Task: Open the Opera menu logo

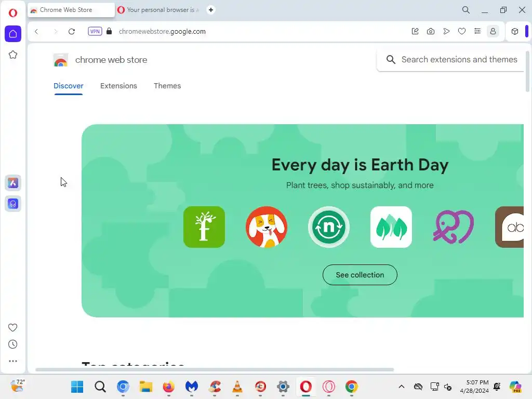Action: pos(13,13)
